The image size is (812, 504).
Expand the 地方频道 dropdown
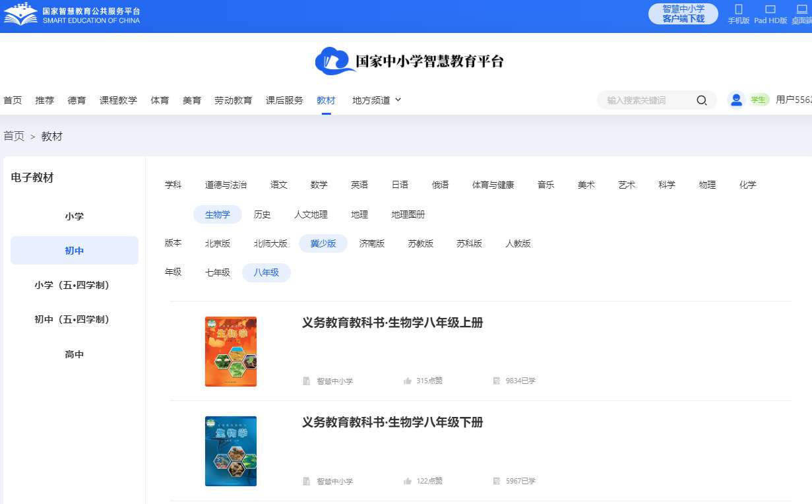click(x=377, y=100)
